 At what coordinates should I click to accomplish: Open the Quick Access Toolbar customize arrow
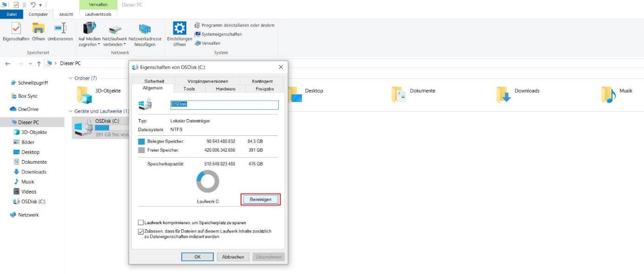point(40,5)
